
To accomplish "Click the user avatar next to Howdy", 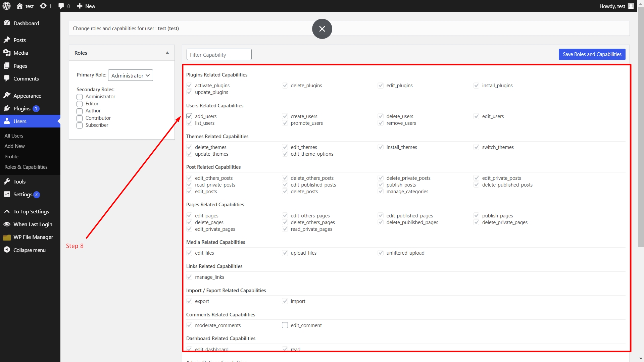I will coord(631,6).
